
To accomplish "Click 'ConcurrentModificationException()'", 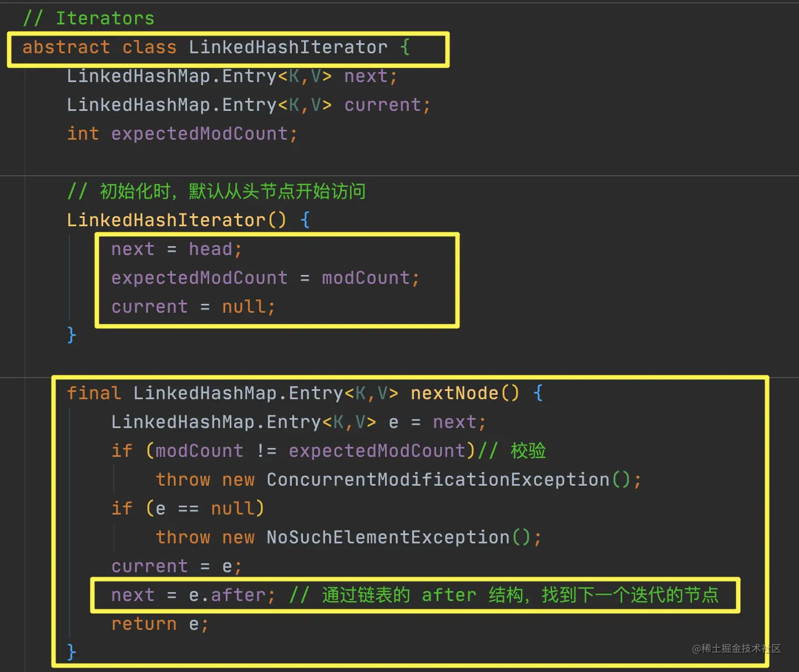I will (448, 480).
